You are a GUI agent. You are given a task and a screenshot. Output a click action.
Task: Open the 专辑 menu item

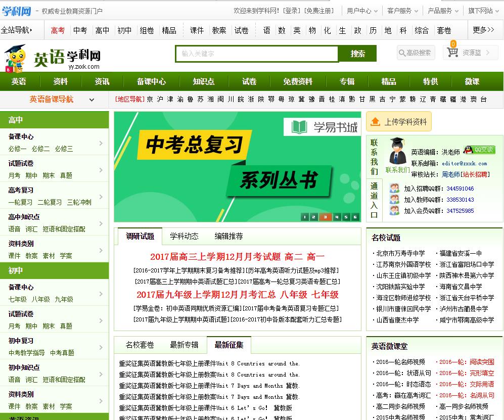[x=347, y=81]
